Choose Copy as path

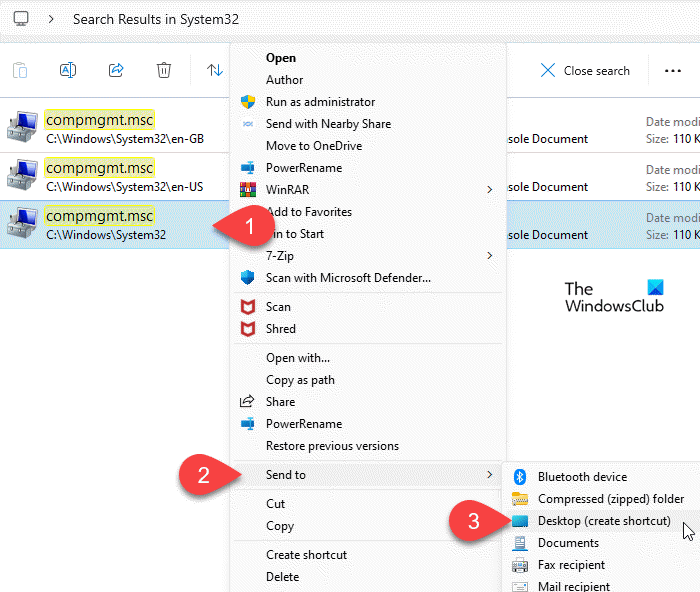[x=300, y=380]
